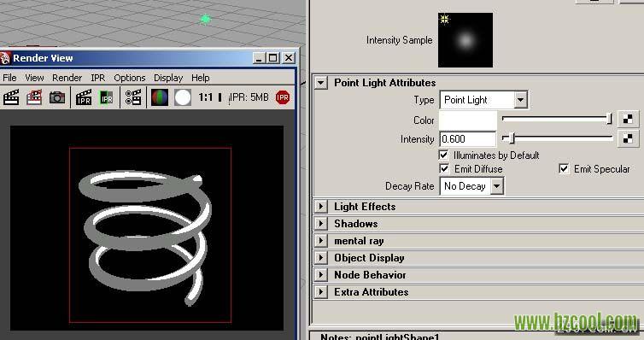
Task: Open the Help menu in Render View
Action: 201,78
